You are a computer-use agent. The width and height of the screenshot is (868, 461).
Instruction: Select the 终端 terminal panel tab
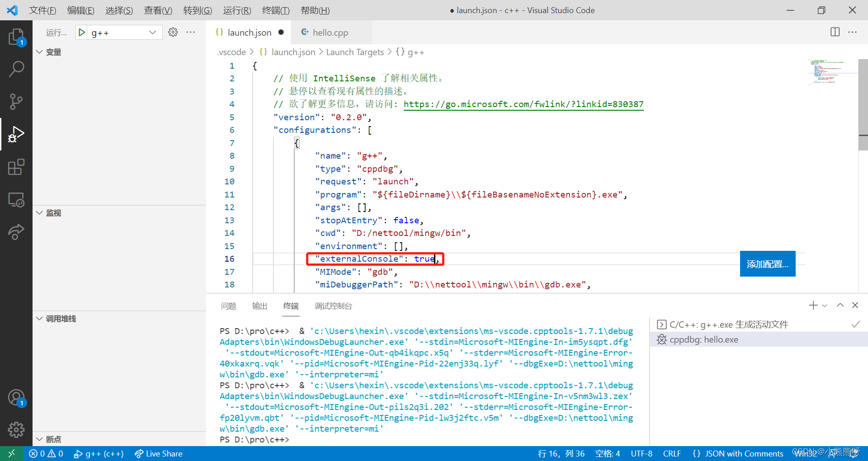tap(291, 306)
